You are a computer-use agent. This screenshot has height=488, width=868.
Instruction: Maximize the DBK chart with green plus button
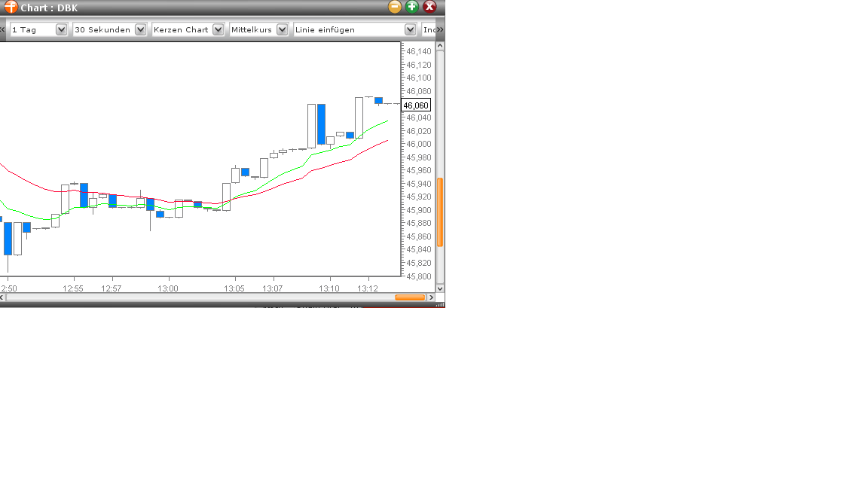coord(412,7)
